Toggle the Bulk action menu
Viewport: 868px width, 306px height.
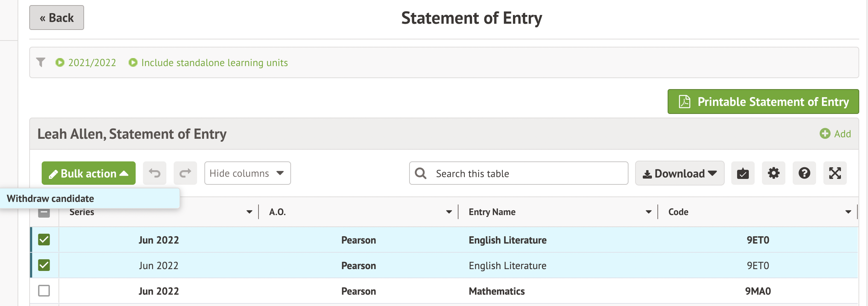click(88, 173)
